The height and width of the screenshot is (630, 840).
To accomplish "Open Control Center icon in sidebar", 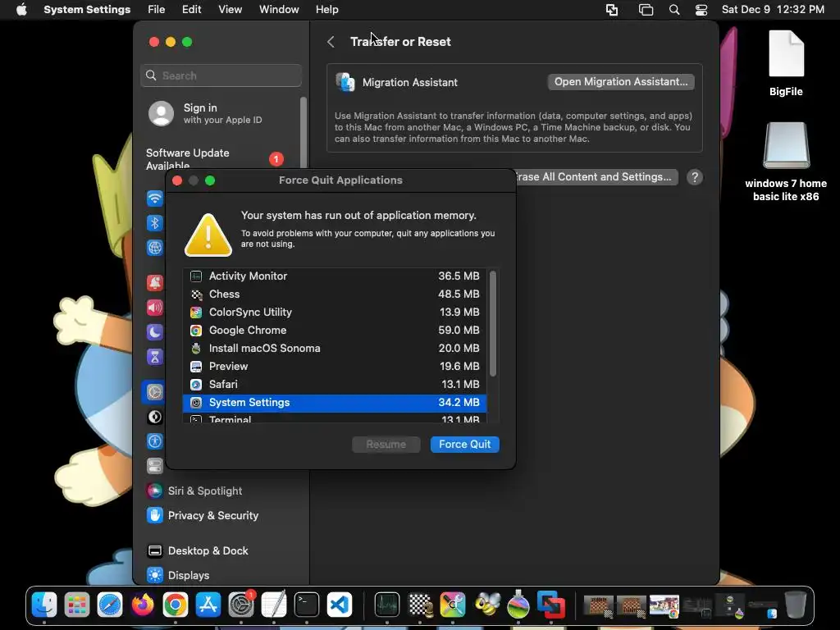I will (155, 466).
